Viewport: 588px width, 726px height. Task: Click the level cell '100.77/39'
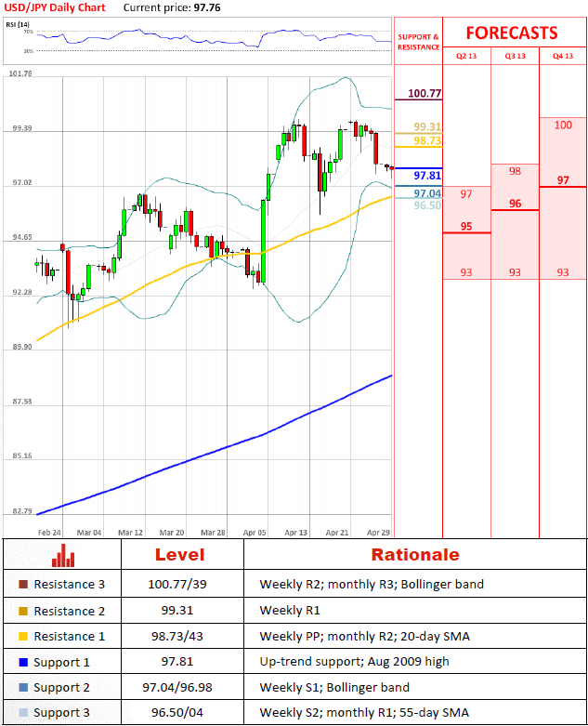pyautogui.click(x=177, y=585)
